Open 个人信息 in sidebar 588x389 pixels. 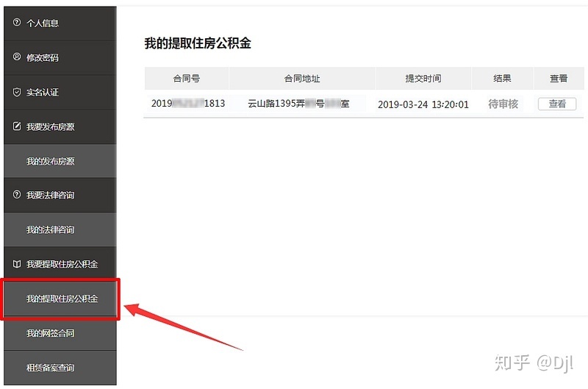tap(60, 24)
